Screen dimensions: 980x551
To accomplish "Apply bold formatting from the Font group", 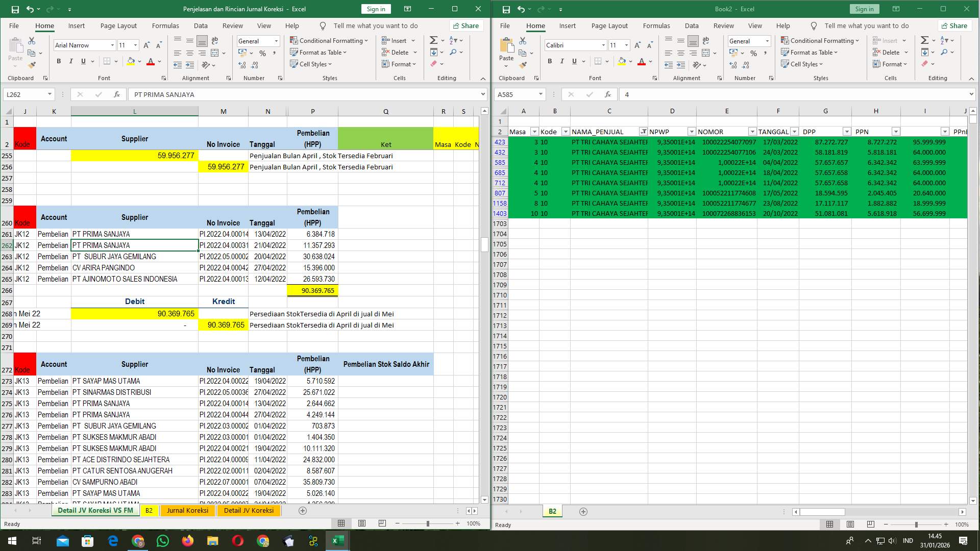I will 58,61.
